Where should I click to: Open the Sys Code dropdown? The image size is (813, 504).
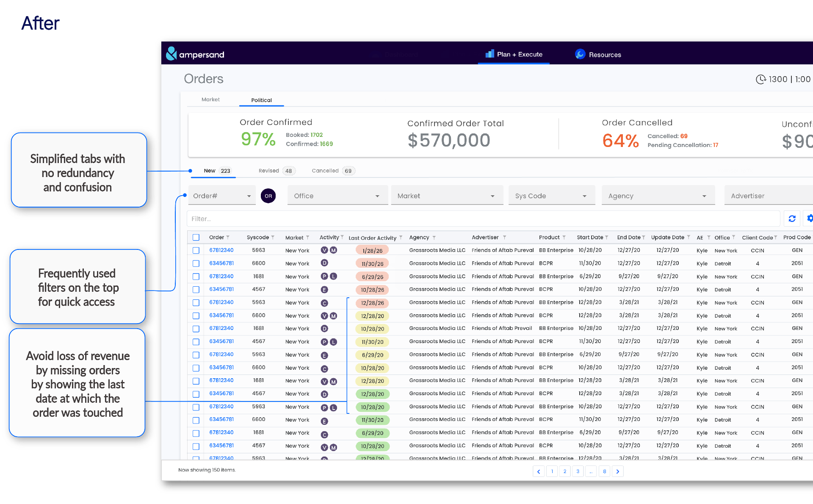[552, 196]
